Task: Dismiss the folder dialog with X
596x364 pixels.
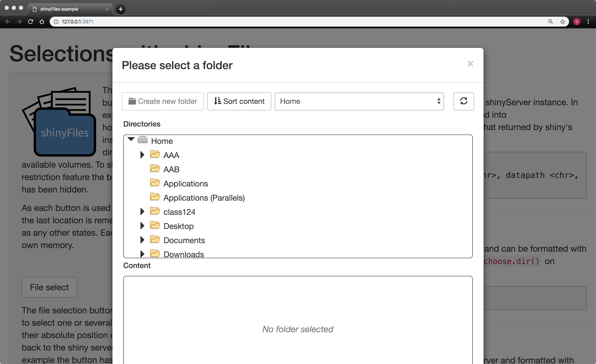Action: click(x=470, y=64)
